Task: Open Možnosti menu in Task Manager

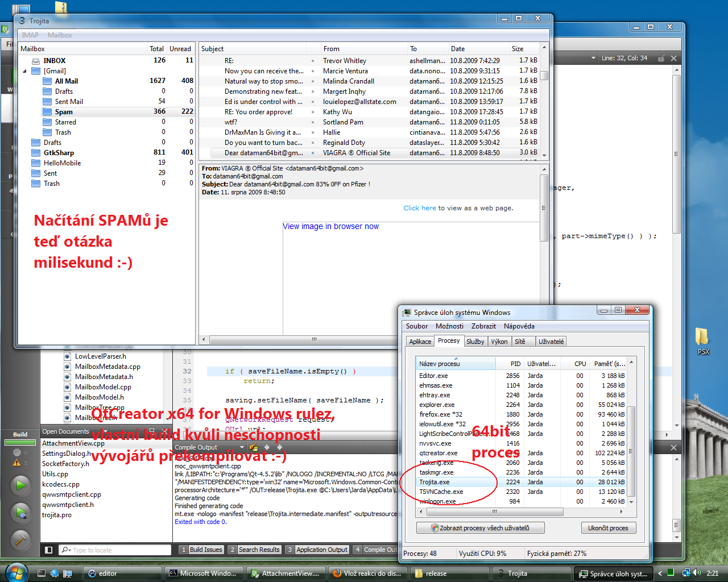Action: click(449, 326)
